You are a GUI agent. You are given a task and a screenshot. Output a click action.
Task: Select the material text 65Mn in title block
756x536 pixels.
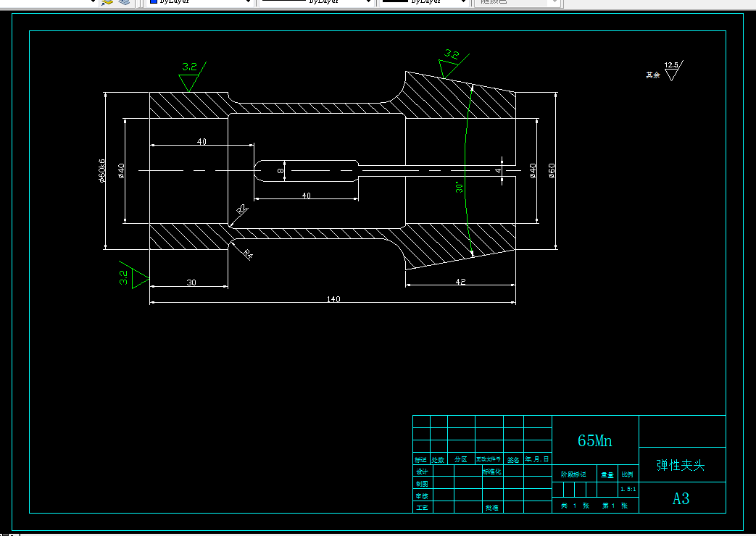tap(594, 440)
